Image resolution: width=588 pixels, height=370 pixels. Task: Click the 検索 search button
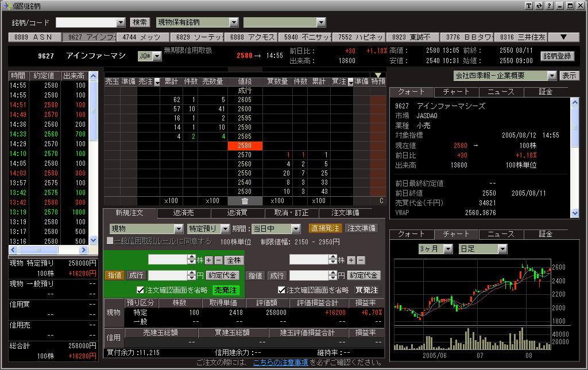(x=140, y=22)
